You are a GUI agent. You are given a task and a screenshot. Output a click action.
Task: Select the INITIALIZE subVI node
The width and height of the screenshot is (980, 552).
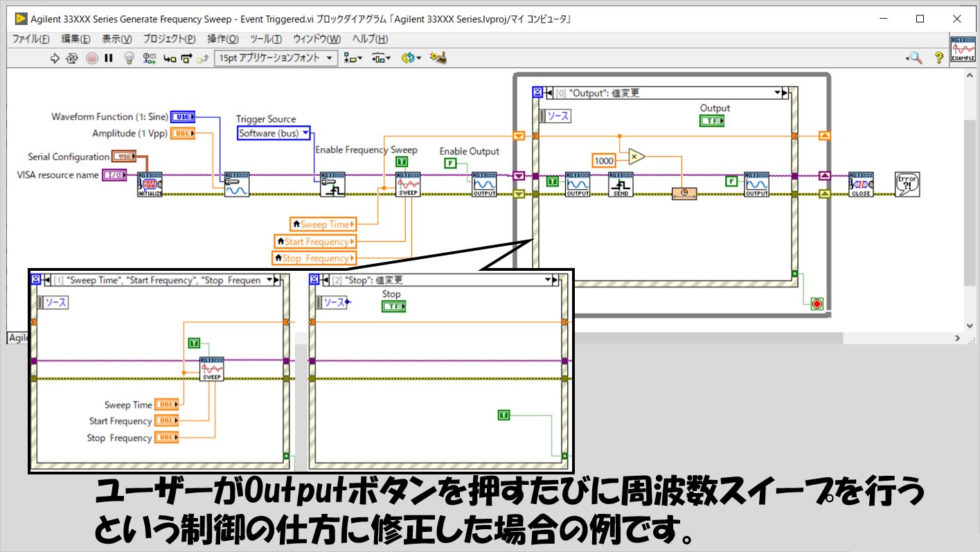150,185
